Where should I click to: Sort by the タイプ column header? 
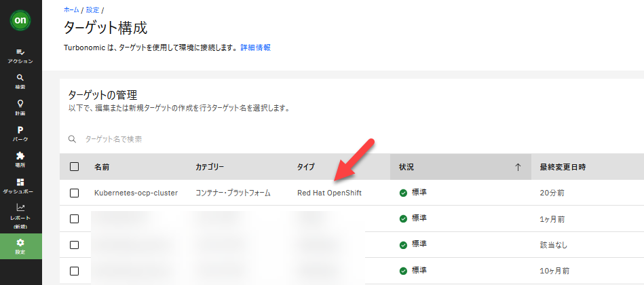[x=306, y=167]
